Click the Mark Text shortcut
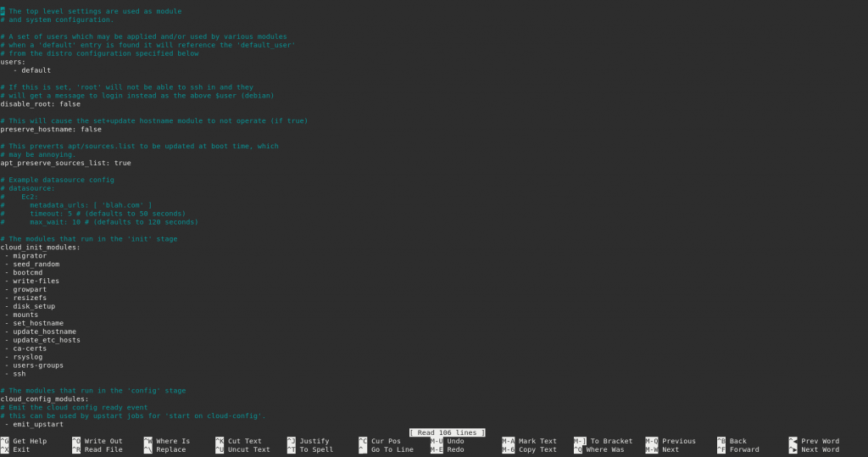Viewport: 868px width, 457px height. click(536, 441)
